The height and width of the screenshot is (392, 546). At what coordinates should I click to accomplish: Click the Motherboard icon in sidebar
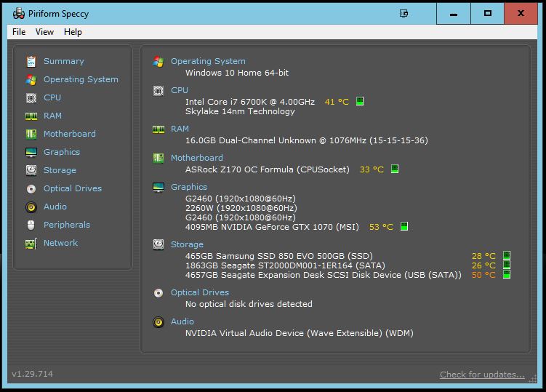click(x=31, y=134)
